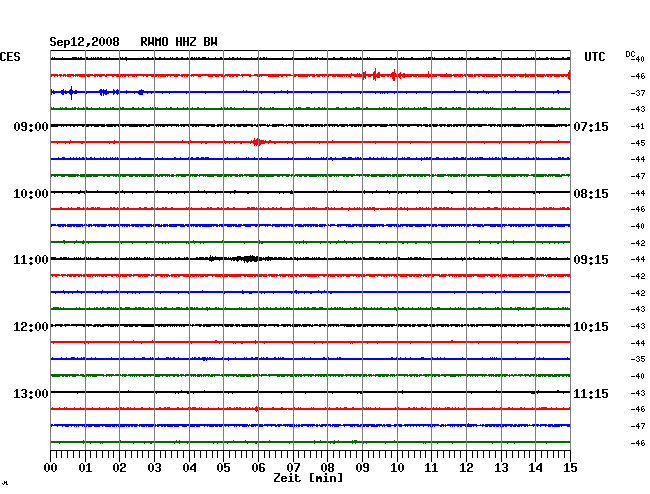The height and width of the screenshot is (494, 650).
Task: Click the 07:15 UTC time label
Action: tap(591, 126)
